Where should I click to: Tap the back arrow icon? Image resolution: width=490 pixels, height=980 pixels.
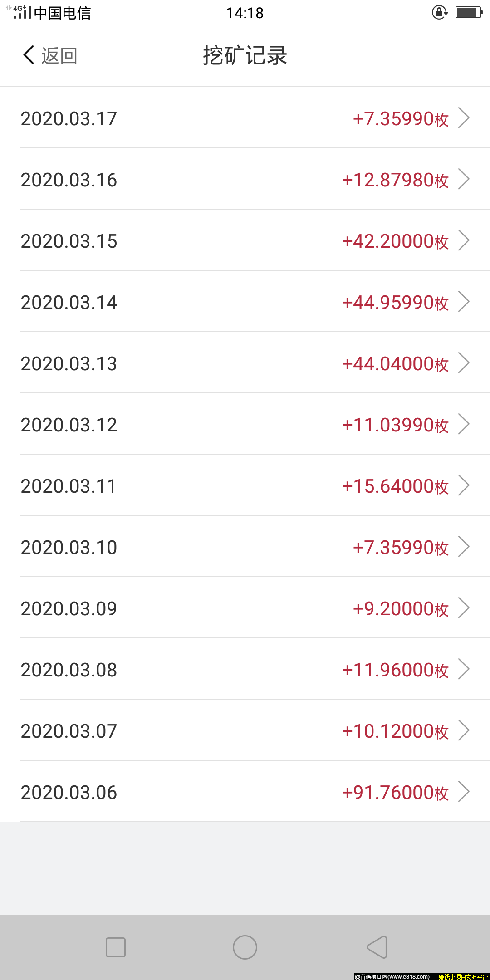[29, 55]
